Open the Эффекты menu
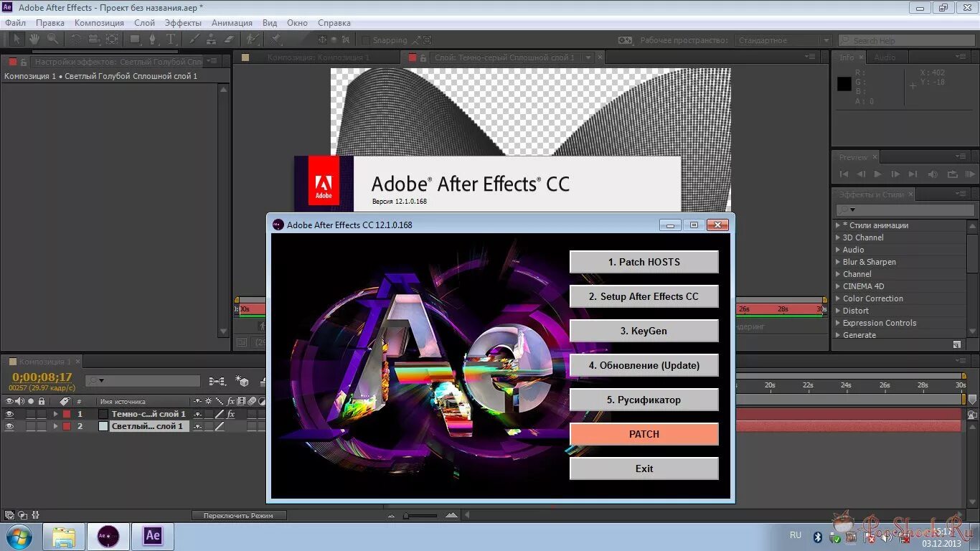 tap(183, 23)
